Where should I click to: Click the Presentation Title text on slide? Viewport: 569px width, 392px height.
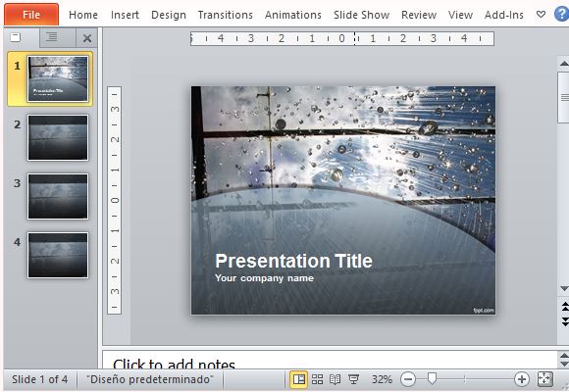[293, 261]
